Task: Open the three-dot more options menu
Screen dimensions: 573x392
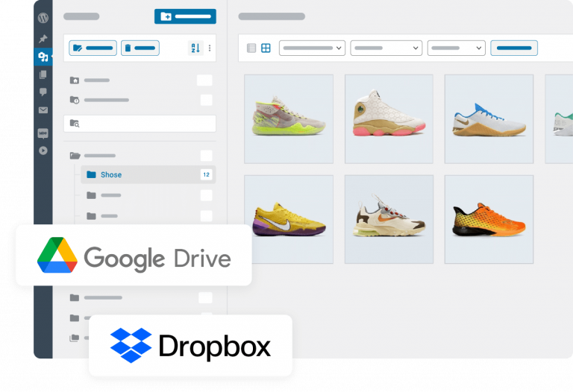Action: [x=210, y=48]
